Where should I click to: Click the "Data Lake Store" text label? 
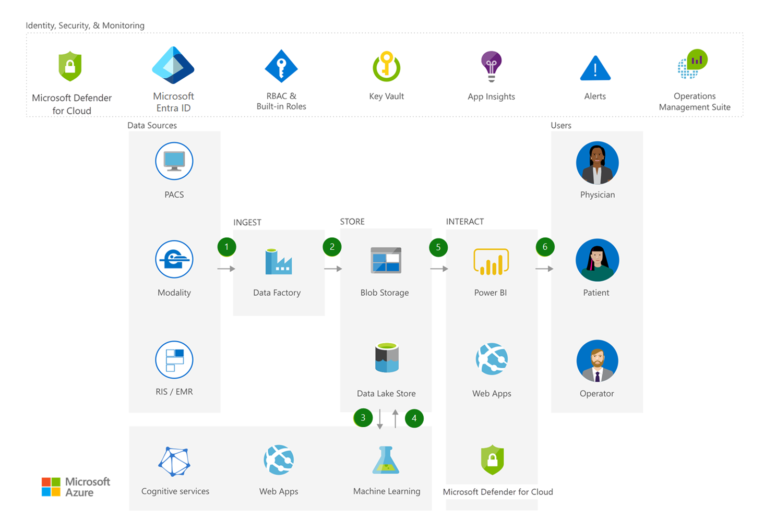coord(386,393)
